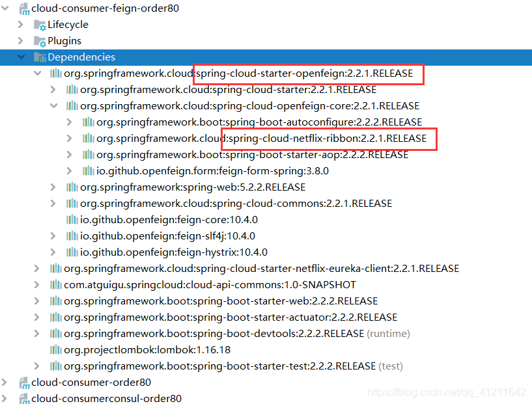Expand feign-slf4j:10.4.0 node
Viewport: 532px width, 404px height.
[x=53, y=236]
